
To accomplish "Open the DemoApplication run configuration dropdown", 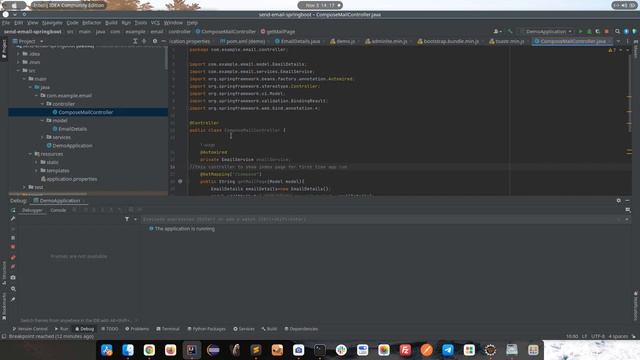I will [x=547, y=31].
